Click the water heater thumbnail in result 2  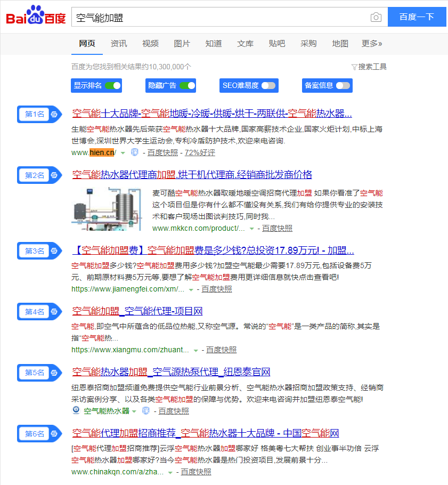point(107,209)
